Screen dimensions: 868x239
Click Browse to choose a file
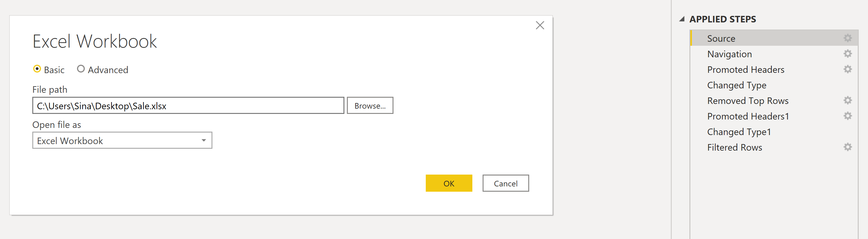pos(370,106)
